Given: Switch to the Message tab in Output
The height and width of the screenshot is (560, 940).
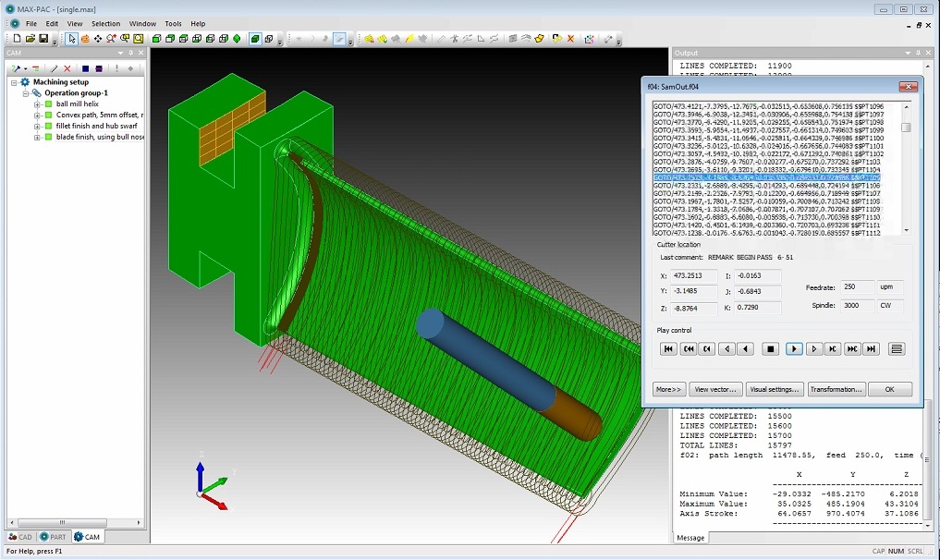Looking at the screenshot, I should (x=690, y=538).
